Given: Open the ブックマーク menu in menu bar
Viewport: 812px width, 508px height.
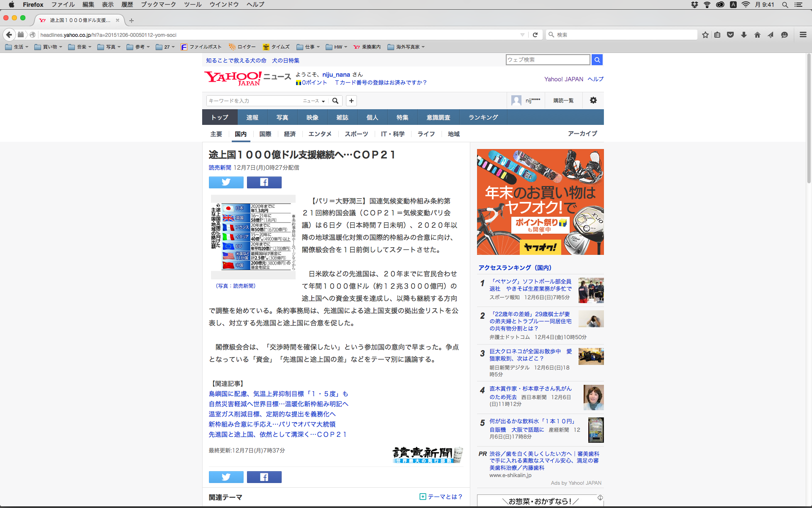Looking at the screenshot, I should pos(158,5).
